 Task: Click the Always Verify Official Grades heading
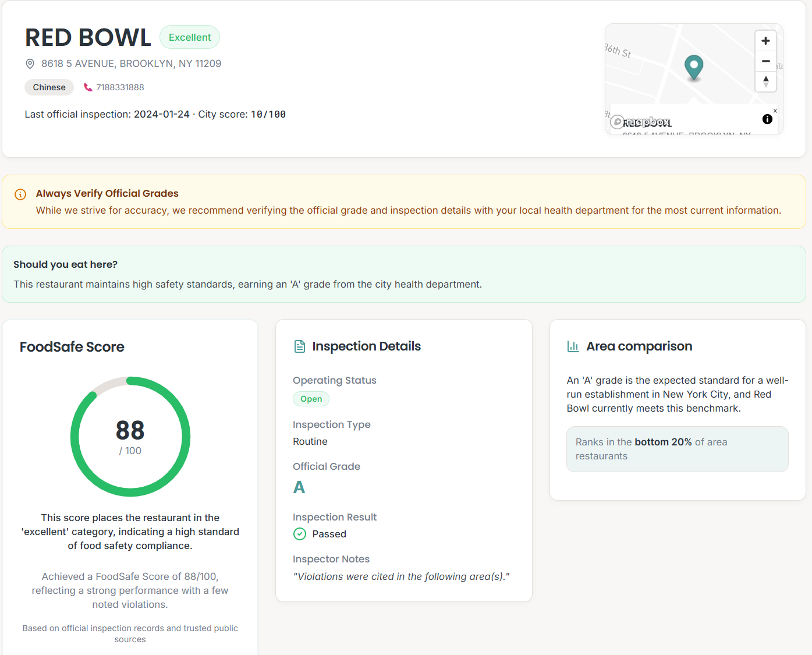point(107,193)
